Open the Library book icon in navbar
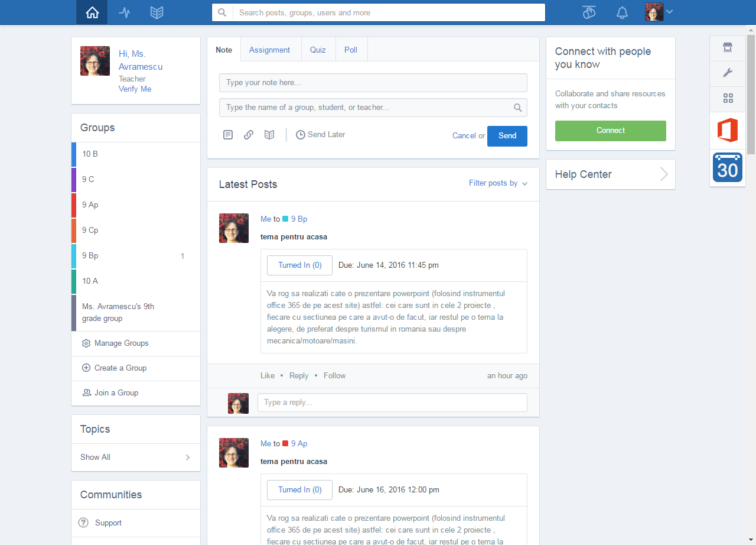756x545 pixels. [x=157, y=12]
